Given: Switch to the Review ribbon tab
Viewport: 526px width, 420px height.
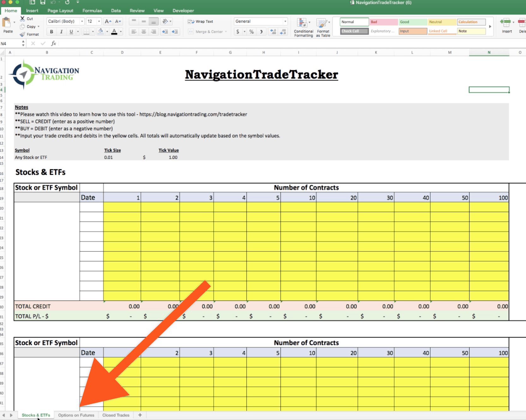Looking at the screenshot, I should coord(137,11).
